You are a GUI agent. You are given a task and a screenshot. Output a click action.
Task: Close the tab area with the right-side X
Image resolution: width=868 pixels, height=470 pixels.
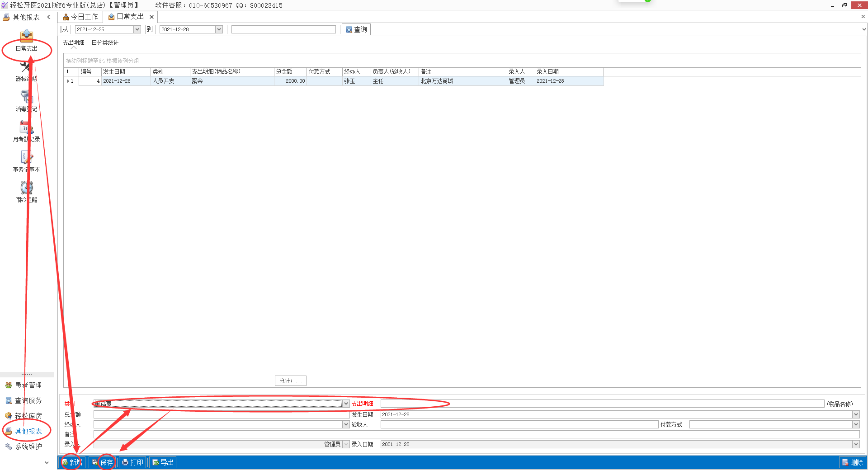pyautogui.click(x=863, y=17)
